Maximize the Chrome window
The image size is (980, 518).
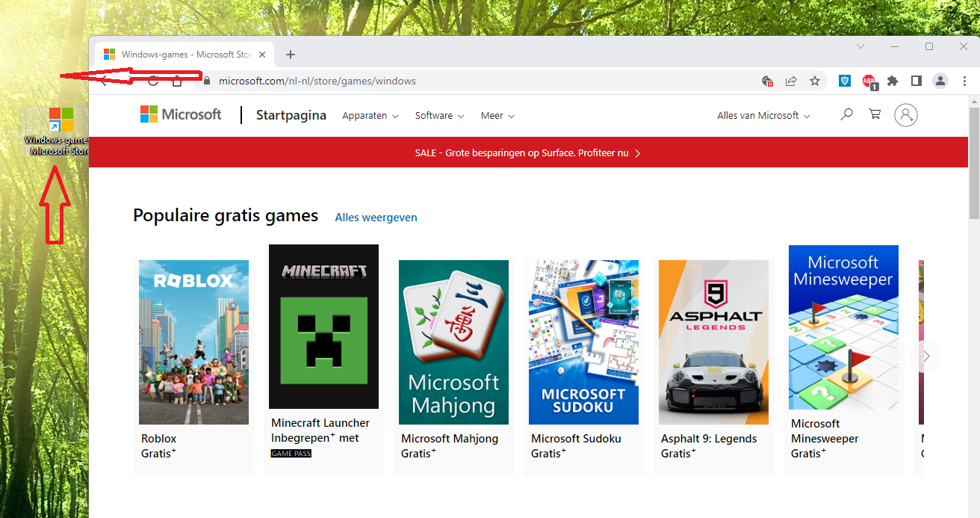(929, 46)
